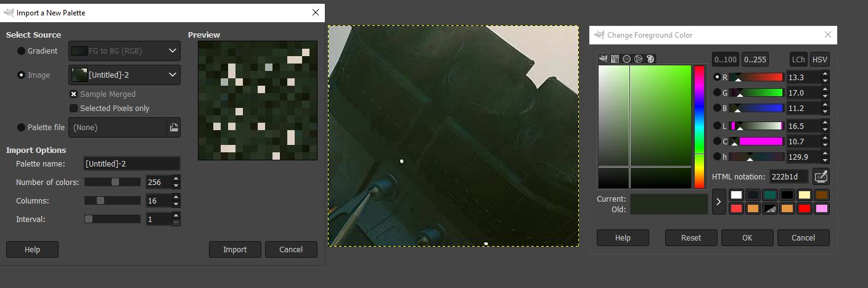The image size is (868, 288).
Task: Pick a shade in the green color square
Action: (x=645, y=126)
